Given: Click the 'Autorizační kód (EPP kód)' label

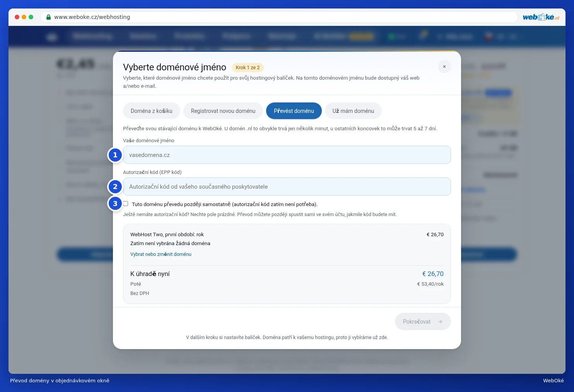Looking at the screenshot, I should pos(152,172).
